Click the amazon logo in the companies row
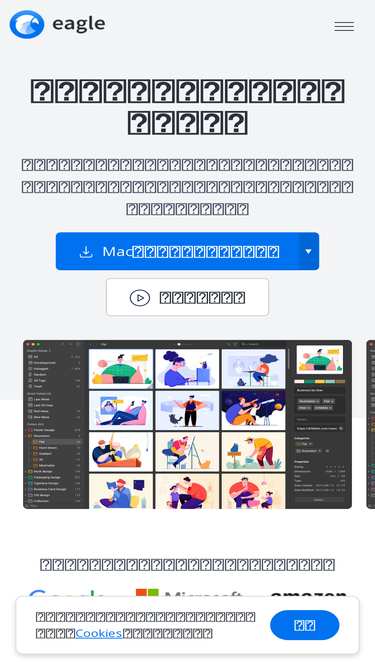 (x=309, y=594)
